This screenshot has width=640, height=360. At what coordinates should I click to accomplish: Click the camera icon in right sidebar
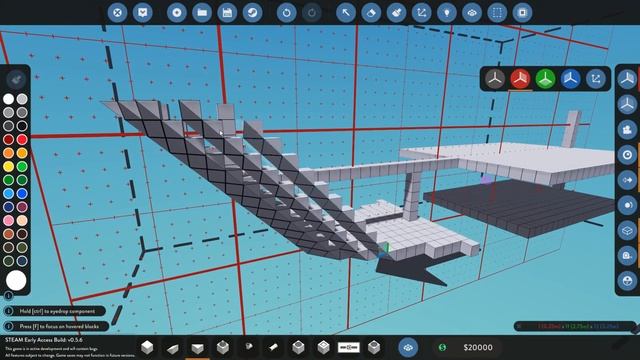pos(627,256)
